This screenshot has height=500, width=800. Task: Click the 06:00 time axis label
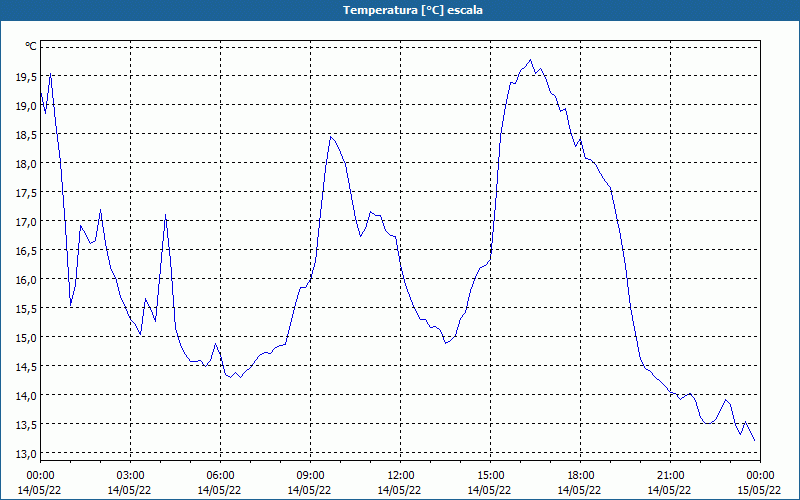pyautogui.click(x=220, y=476)
